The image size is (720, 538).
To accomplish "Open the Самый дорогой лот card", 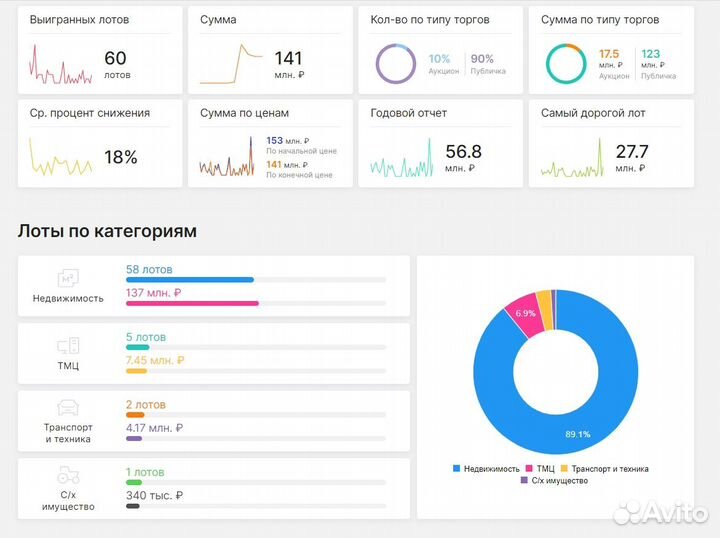I will click(612, 142).
